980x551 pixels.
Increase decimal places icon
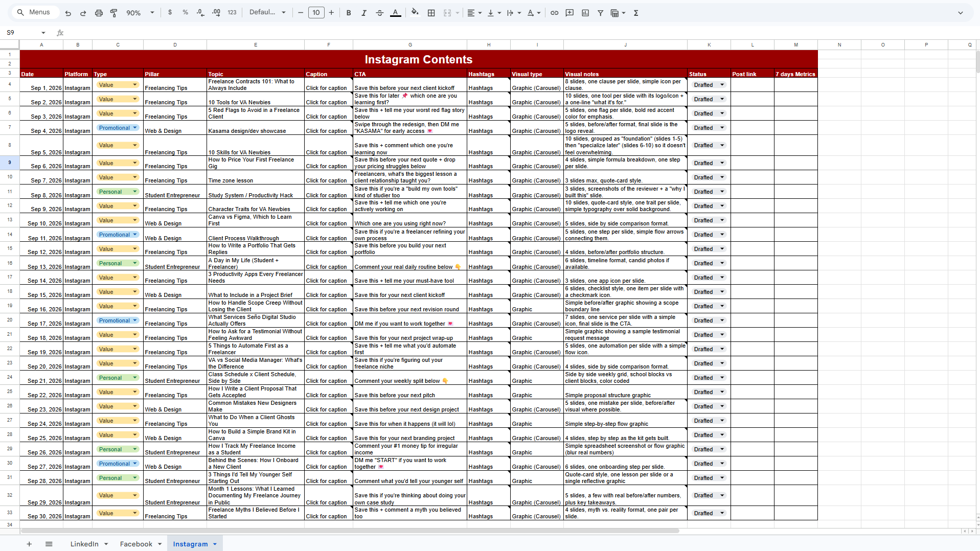[216, 13]
